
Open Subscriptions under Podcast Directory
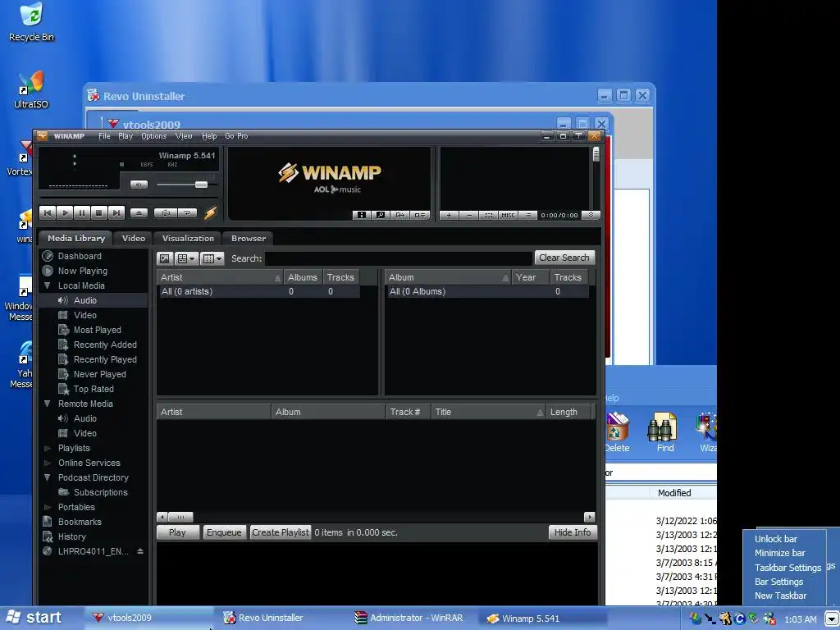[x=100, y=492]
